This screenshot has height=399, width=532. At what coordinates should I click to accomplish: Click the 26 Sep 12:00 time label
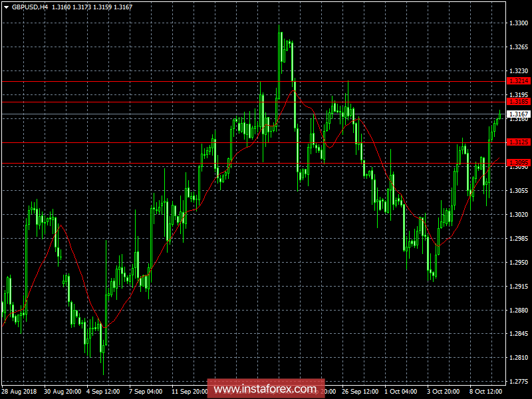360,392
